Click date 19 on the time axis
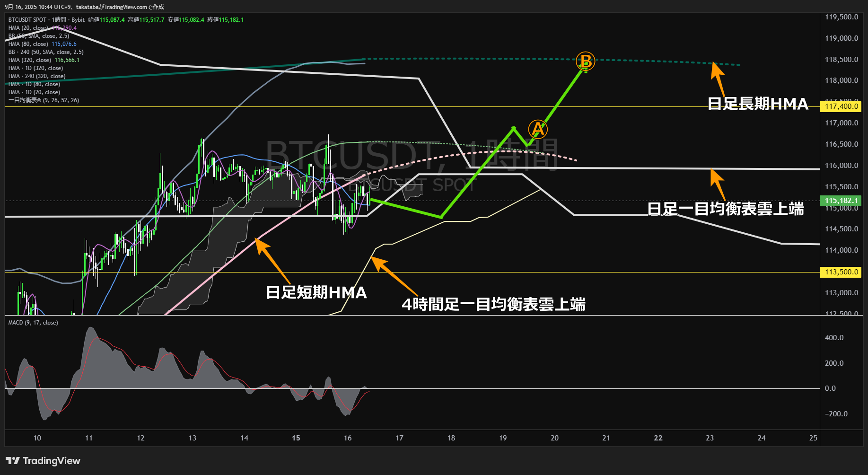This screenshot has width=868, height=475. [503, 438]
